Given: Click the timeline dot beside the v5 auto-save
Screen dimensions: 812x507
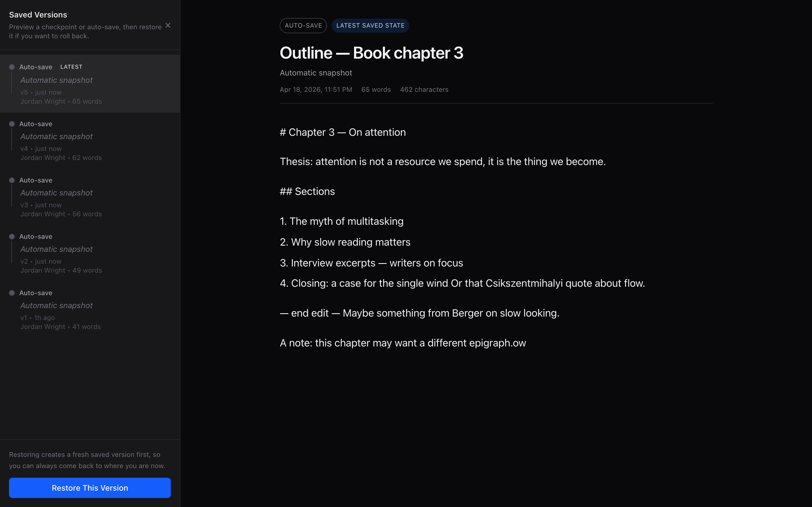Looking at the screenshot, I should click(12, 67).
